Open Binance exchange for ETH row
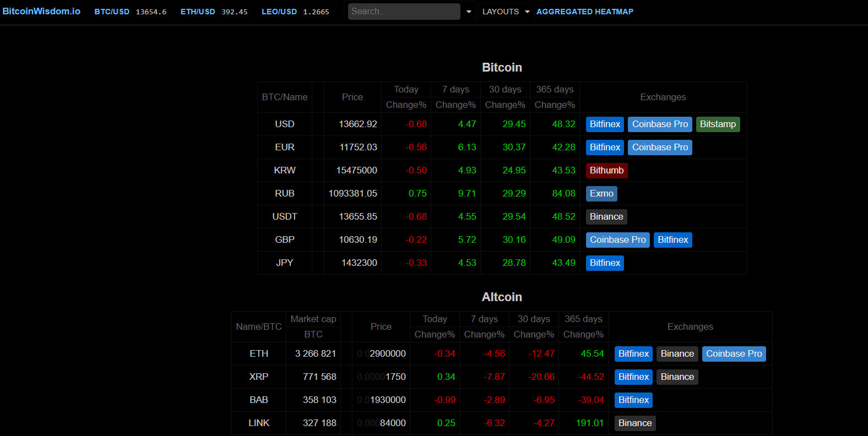The width and height of the screenshot is (868, 436). [x=677, y=354]
